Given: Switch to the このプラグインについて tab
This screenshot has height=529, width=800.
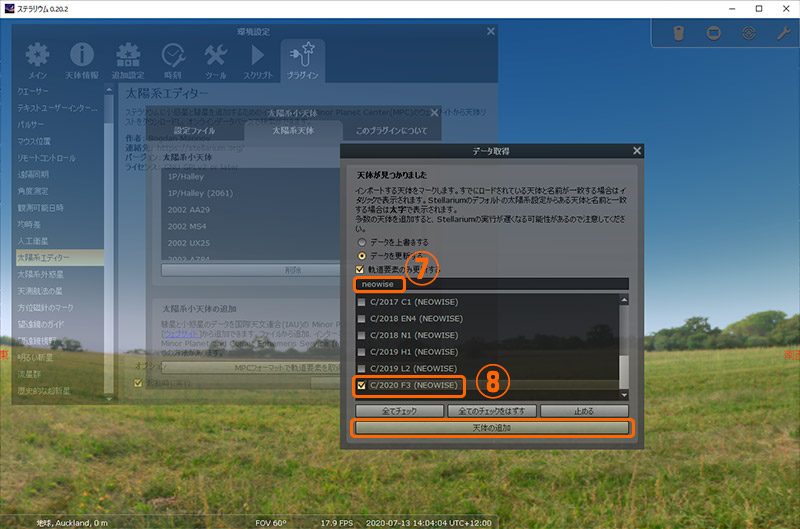Looking at the screenshot, I should click(x=392, y=131).
